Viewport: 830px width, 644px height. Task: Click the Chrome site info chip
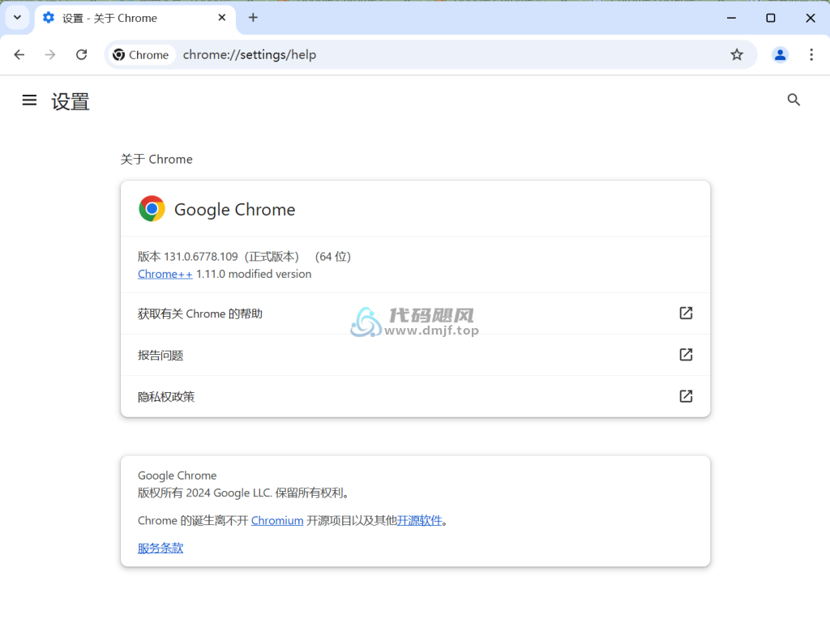[x=141, y=54]
